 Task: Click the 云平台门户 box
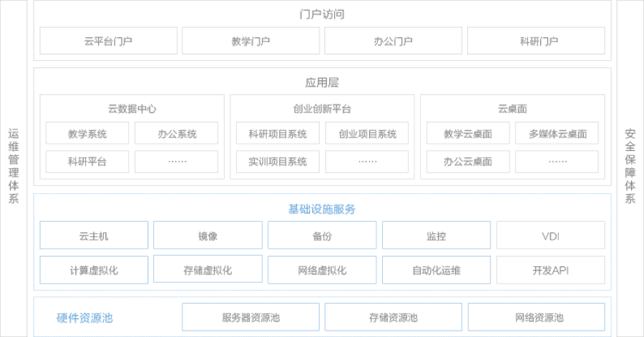click(x=108, y=41)
